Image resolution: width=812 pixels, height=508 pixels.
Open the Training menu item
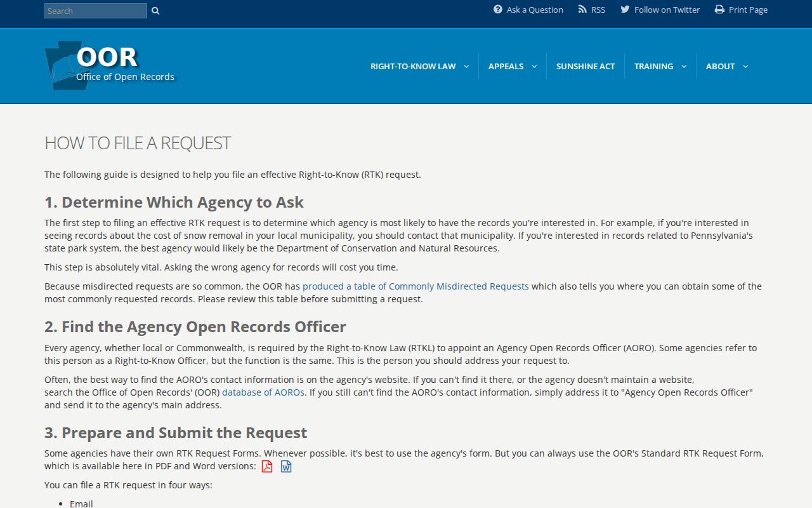[x=653, y=66]
